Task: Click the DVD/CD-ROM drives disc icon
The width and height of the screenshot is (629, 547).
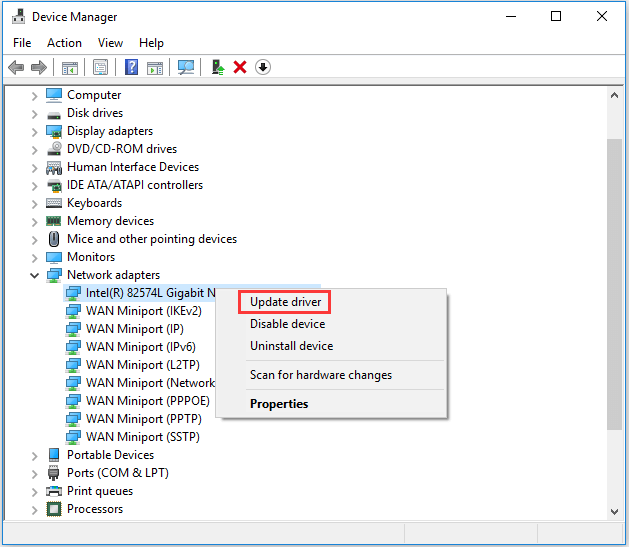Action: click(x=54, y=149)
